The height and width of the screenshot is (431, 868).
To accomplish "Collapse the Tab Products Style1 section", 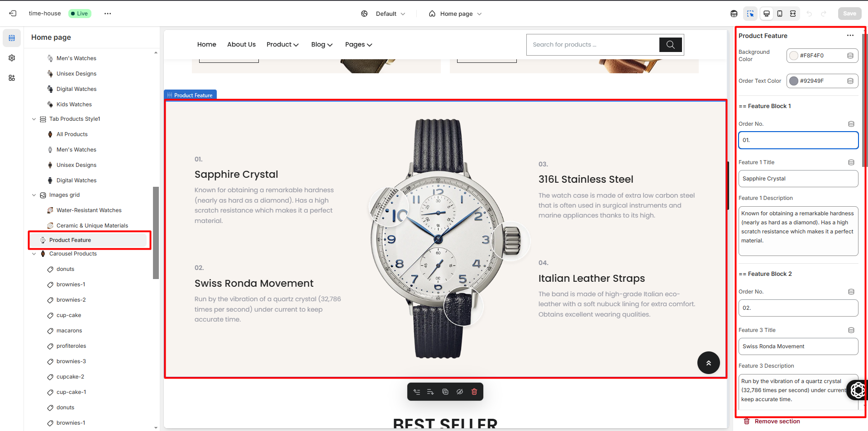I will click(x=34, y=119).
